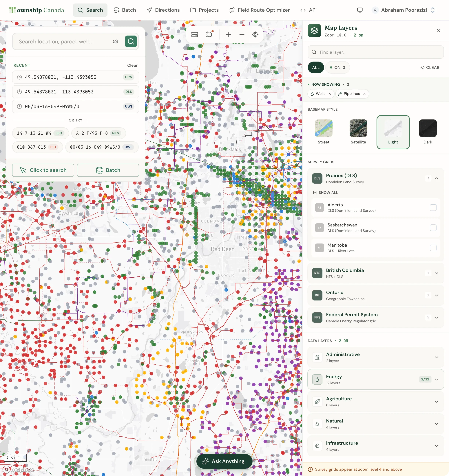This screenshot has height=476, width=449.
Task: Open the Field Route Optimizer tab
Action: point(260,10)
